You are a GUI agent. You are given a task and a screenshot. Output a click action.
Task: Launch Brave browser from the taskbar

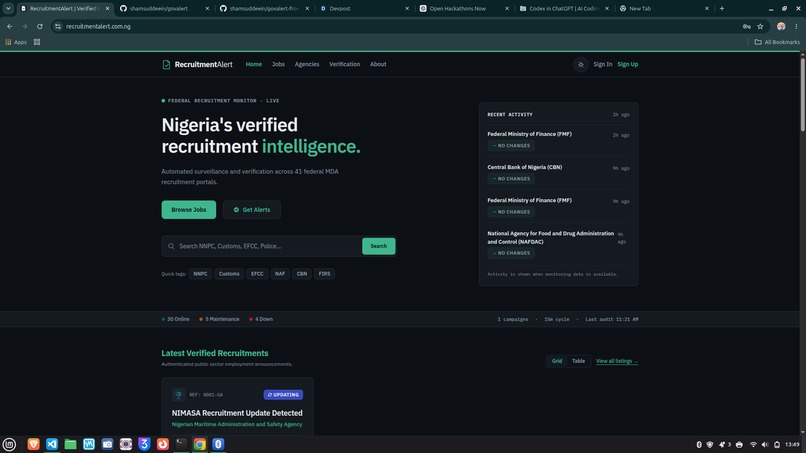pos(33,444)
